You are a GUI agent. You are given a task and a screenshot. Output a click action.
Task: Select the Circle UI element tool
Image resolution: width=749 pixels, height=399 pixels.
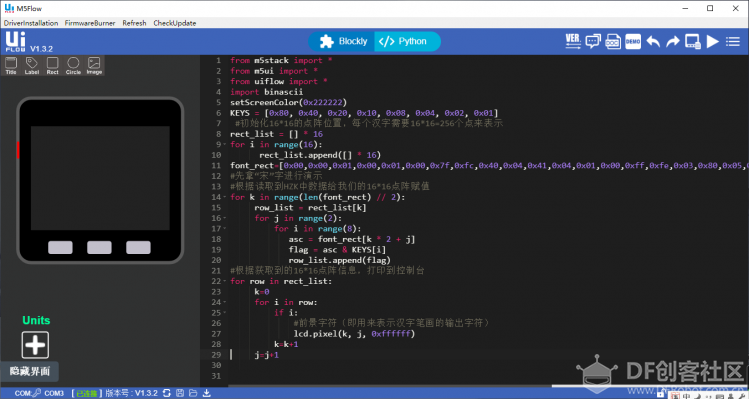73,65
